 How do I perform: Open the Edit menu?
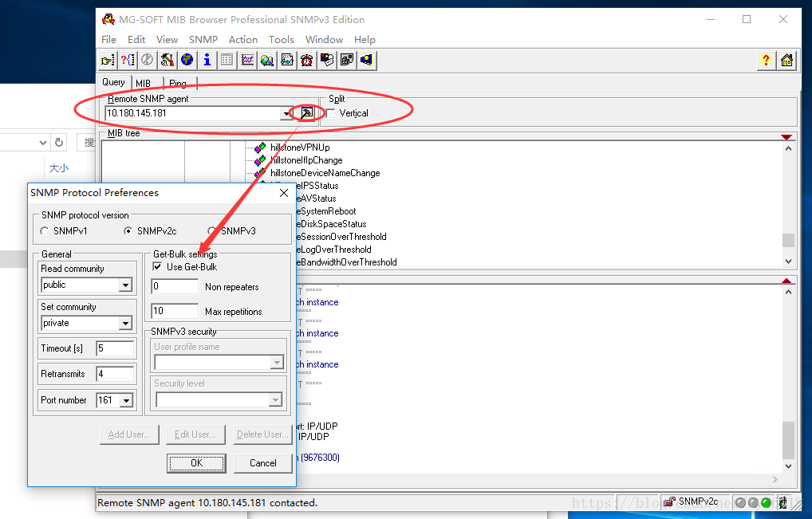[136, 39]
